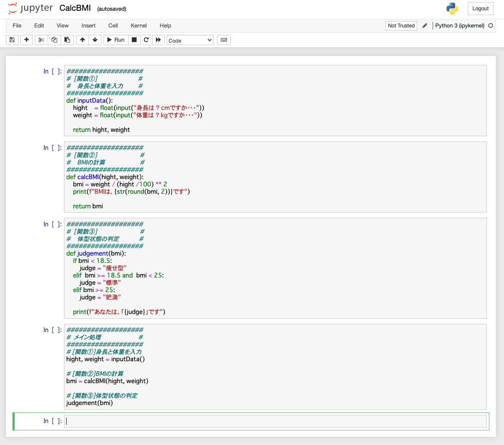
Task: Open the cell type dropdown showing Code
Action: [190, 40]
